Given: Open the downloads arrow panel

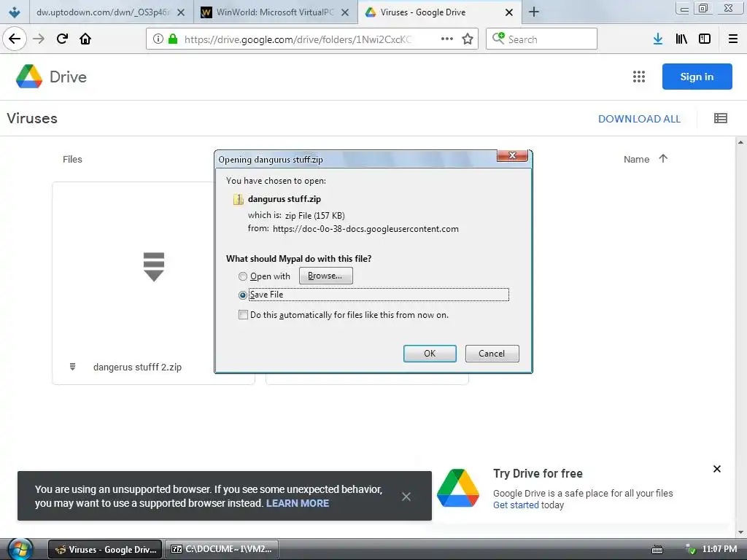Looking at the screenshot, I should (658, 39).
